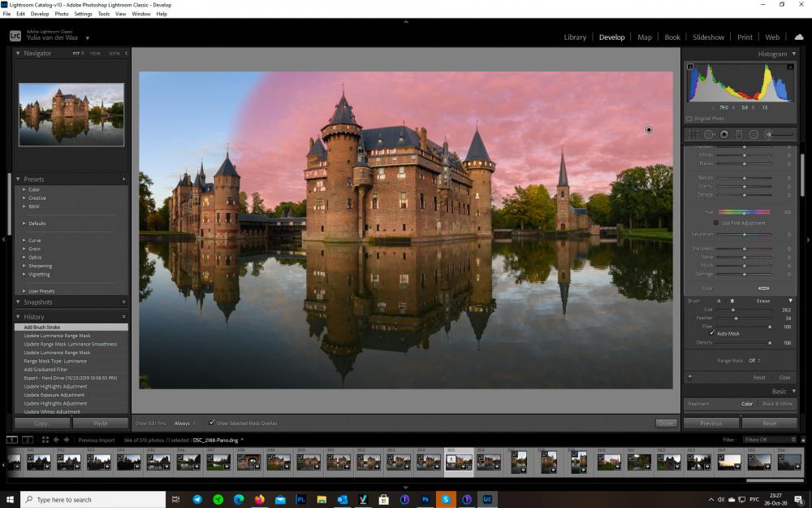Open the cloud sync status icon
This screenshot has height=508, width=812.
(x=799, y=37)
